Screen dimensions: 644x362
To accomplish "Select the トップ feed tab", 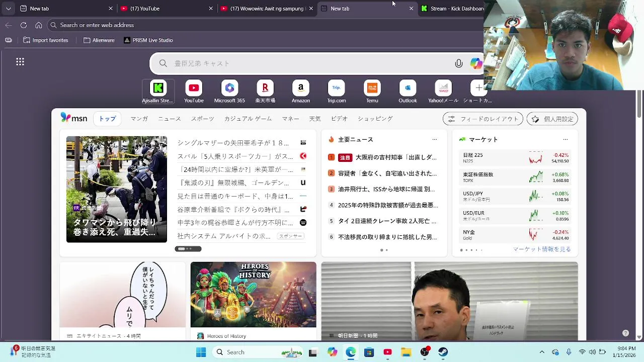I will click(x=107, y=119).
